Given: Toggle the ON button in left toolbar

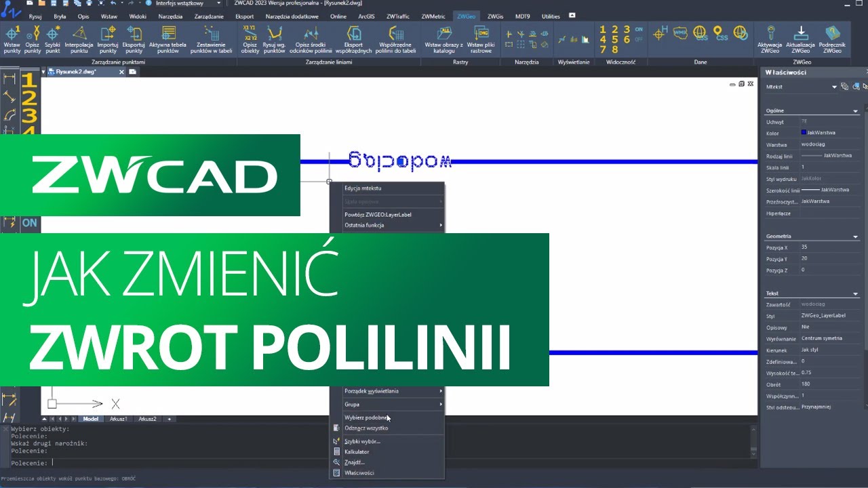Looking at the screenshot, I should coord(29,222).
